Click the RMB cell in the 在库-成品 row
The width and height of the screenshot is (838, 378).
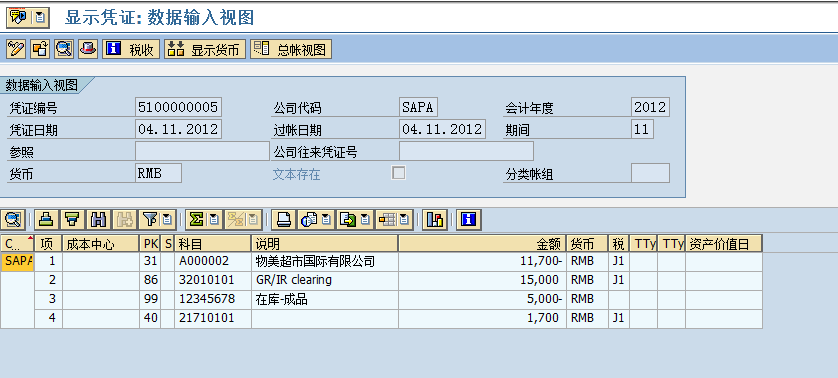[x=587, y=299]
